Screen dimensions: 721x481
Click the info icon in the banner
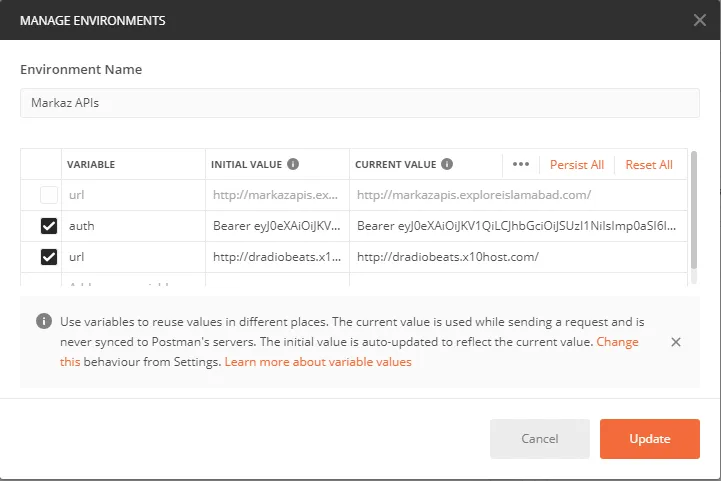click(x=43, y=322)
